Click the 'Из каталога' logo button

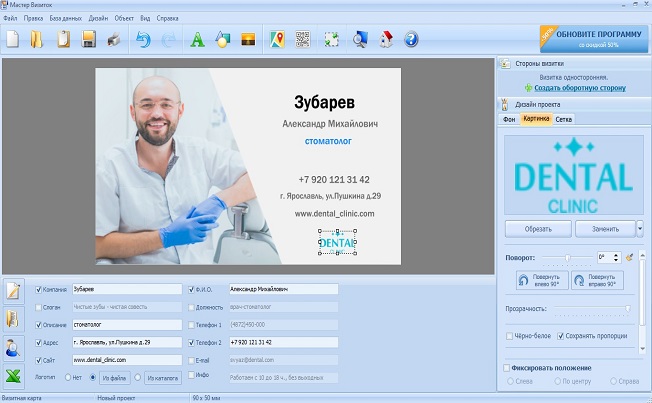(x=163, y=378)
